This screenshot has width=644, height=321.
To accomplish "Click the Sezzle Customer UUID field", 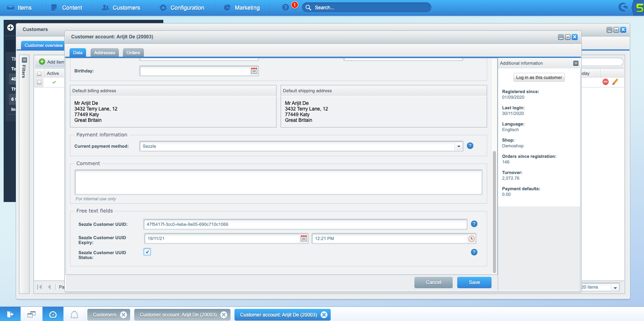I will [305, 224].
